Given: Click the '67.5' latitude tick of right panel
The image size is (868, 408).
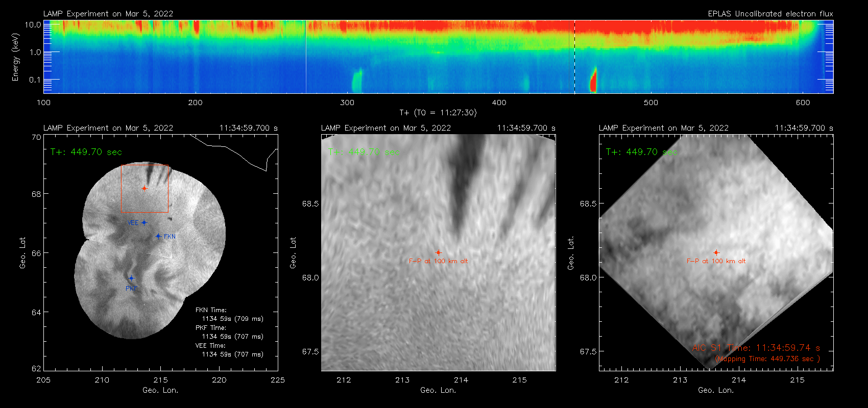Looking at the screenshot, I should (588, 351).
